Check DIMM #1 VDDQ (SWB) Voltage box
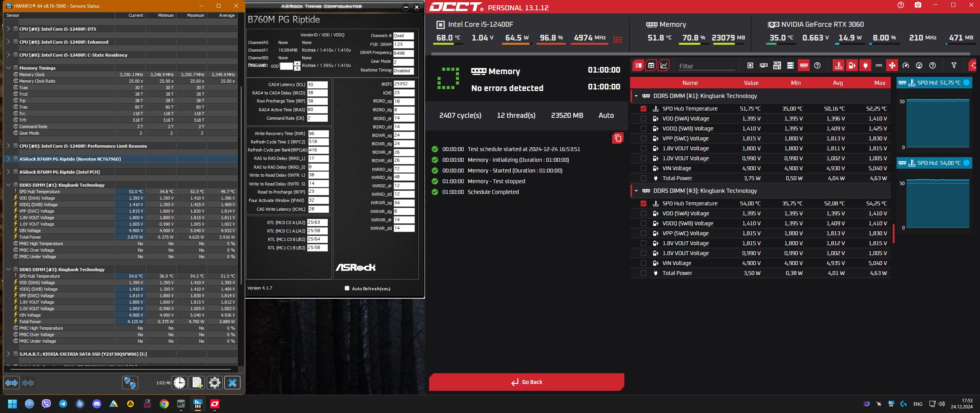 pos(644,128)
